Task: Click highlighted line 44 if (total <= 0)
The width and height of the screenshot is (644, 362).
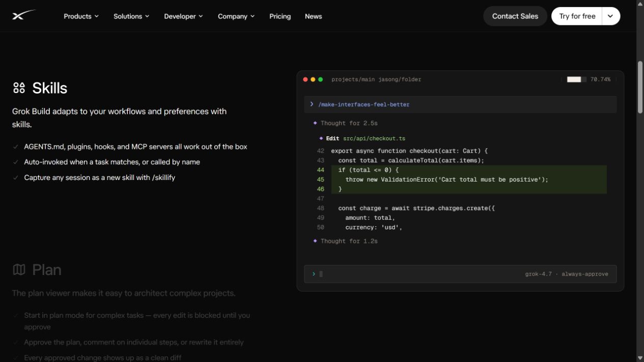Action: click(x=369, y=170)
